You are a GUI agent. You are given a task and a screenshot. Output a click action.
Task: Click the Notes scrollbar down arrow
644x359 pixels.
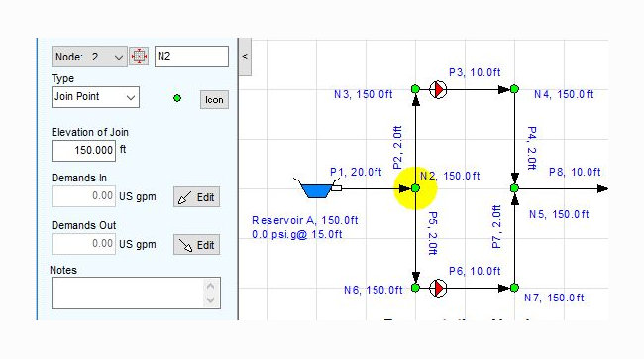[x=211, y=300]
